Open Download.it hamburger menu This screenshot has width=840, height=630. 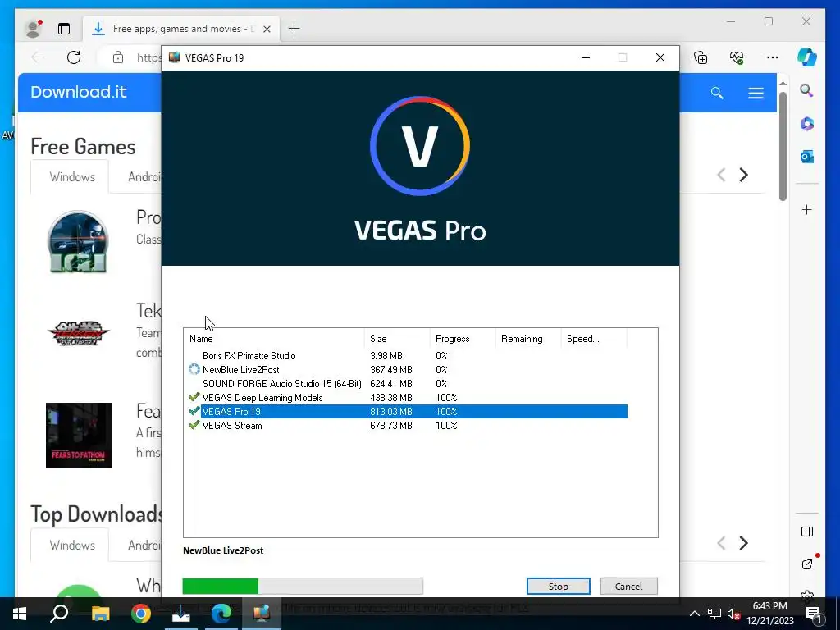coord(756,94)
